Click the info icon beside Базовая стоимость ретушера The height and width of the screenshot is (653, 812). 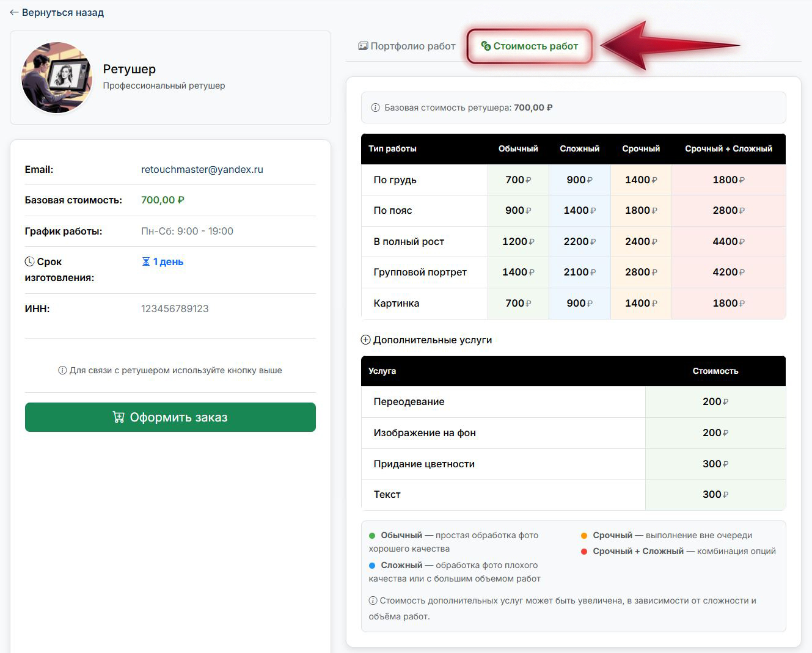[x=375, y=108]
